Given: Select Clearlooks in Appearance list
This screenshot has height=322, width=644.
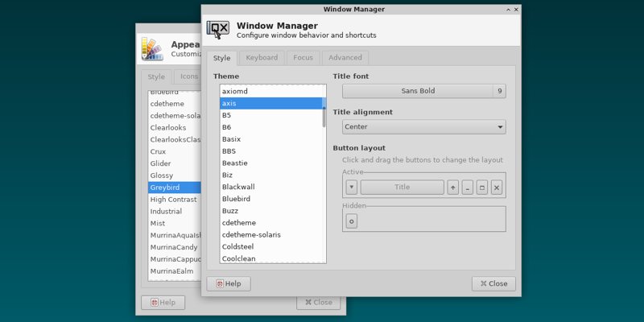Looking at the screenshot, I should 175,128.
